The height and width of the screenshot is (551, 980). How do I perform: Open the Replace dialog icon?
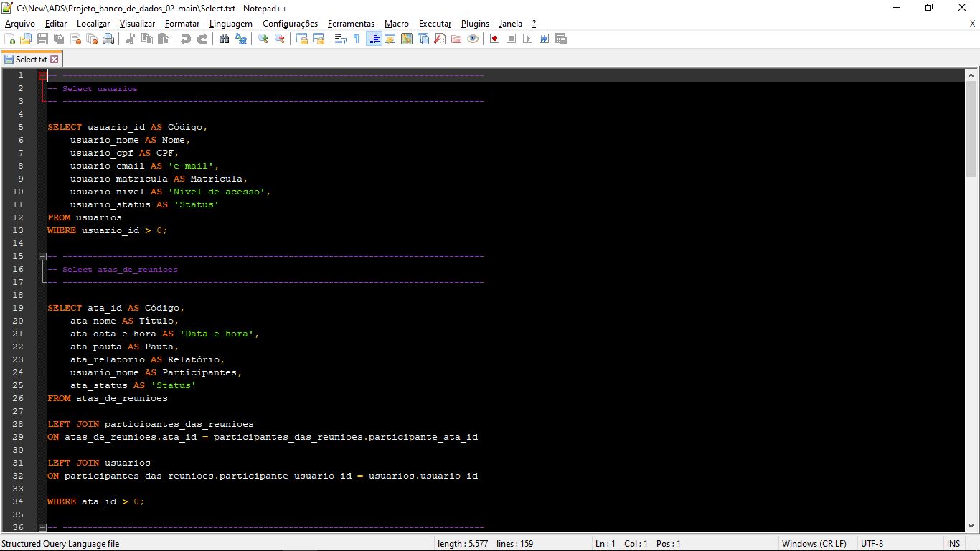click(241, 39)
